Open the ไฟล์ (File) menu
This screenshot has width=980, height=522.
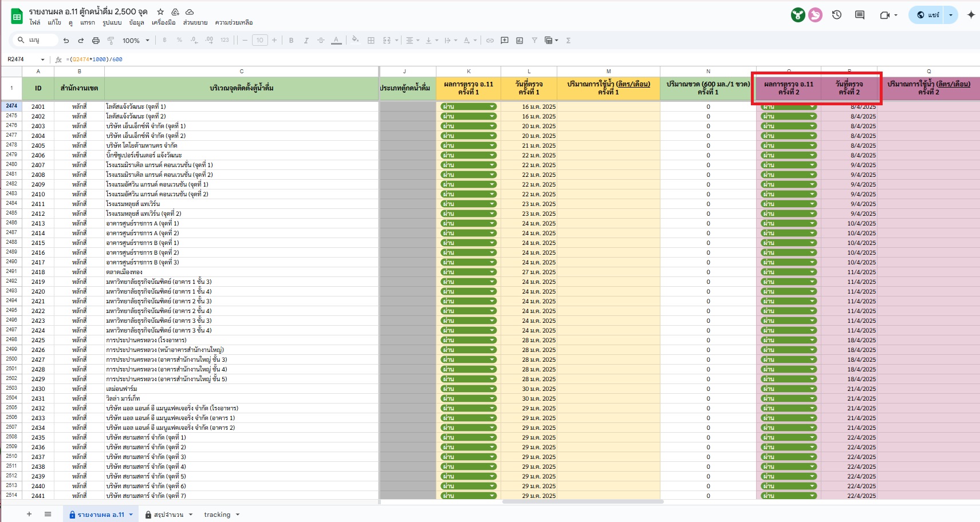point(35,23)
